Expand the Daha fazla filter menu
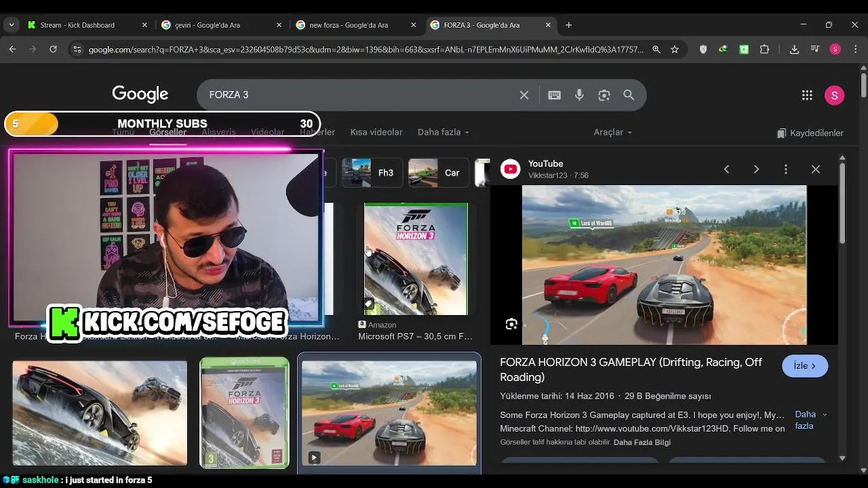 coord(443,132)
